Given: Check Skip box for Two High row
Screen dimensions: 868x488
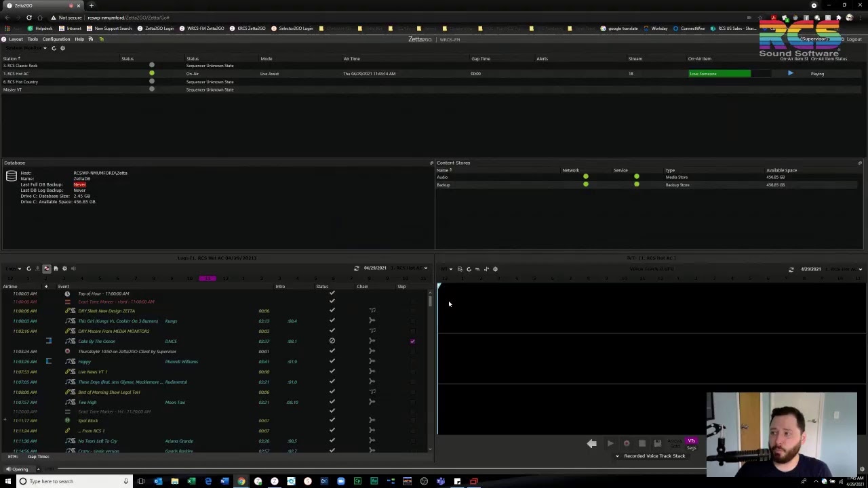Looking at the screenshot, I should click(x=412, y=402).
